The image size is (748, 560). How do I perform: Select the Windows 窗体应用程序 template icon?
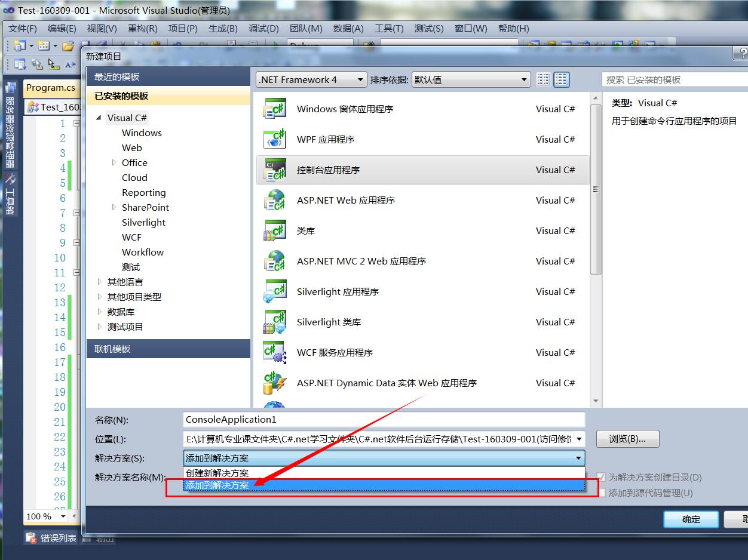pos(275,109)
